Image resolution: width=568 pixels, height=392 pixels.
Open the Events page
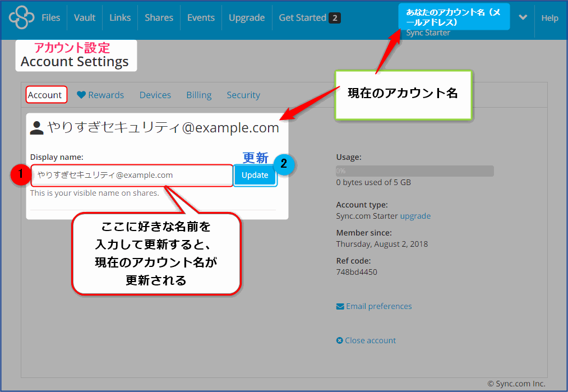click(x=201, y=17)
